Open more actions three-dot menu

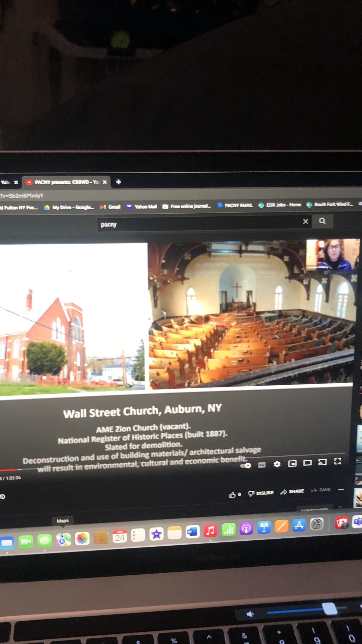tap(341, 489)
